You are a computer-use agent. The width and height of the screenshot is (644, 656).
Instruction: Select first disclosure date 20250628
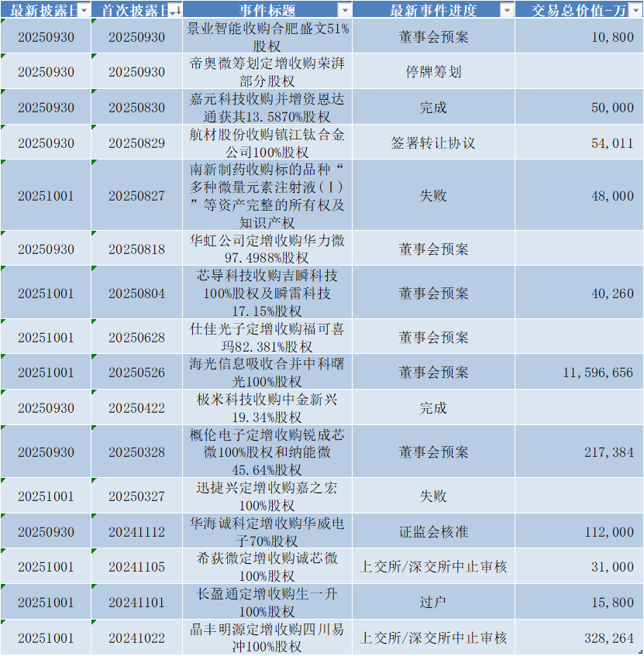click(136, 337)
